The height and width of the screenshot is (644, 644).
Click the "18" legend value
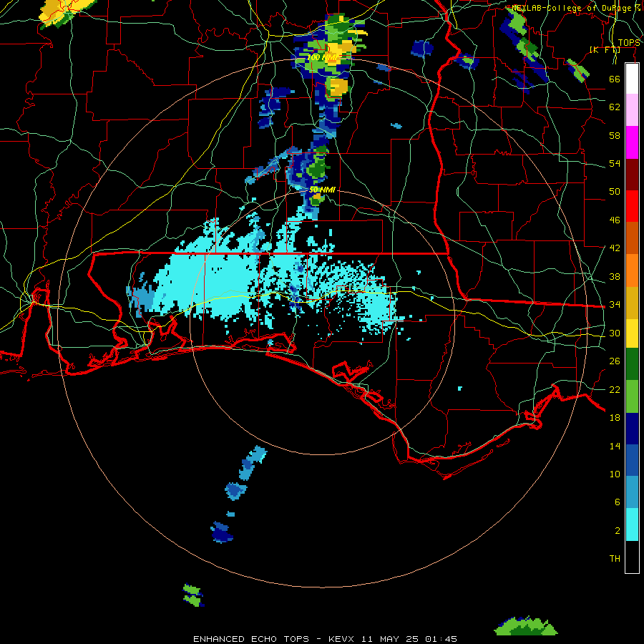(615, 418)
